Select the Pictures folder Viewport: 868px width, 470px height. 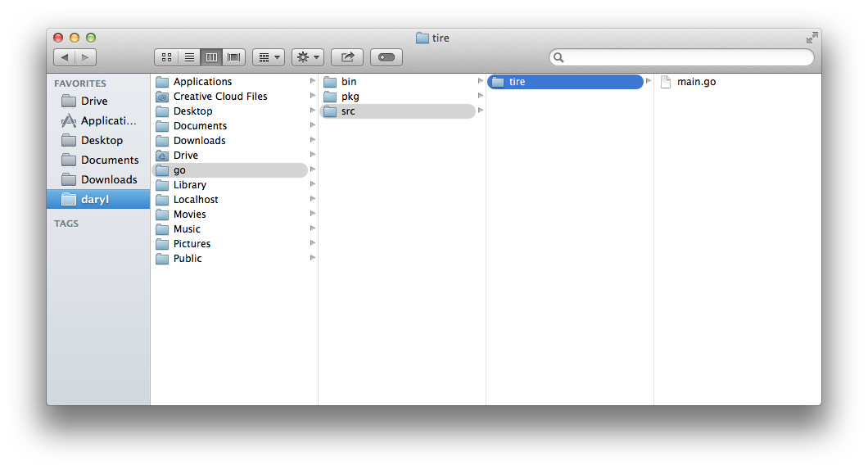tap(230, 243)
